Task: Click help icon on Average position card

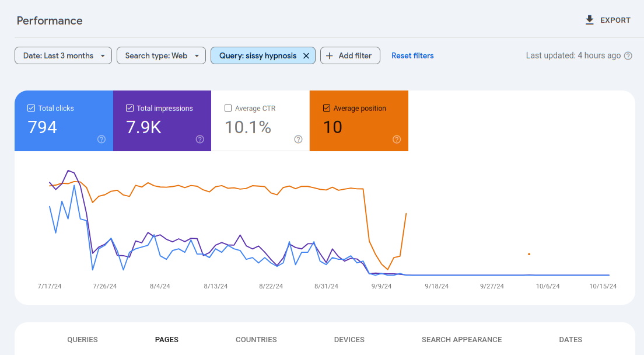Action: tap(397, 140)
